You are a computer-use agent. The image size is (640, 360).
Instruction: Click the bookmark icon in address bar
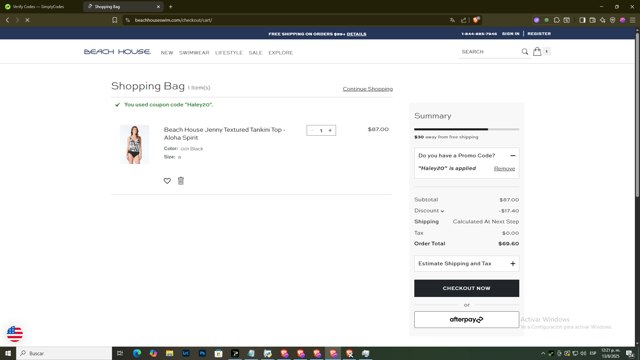115,20
